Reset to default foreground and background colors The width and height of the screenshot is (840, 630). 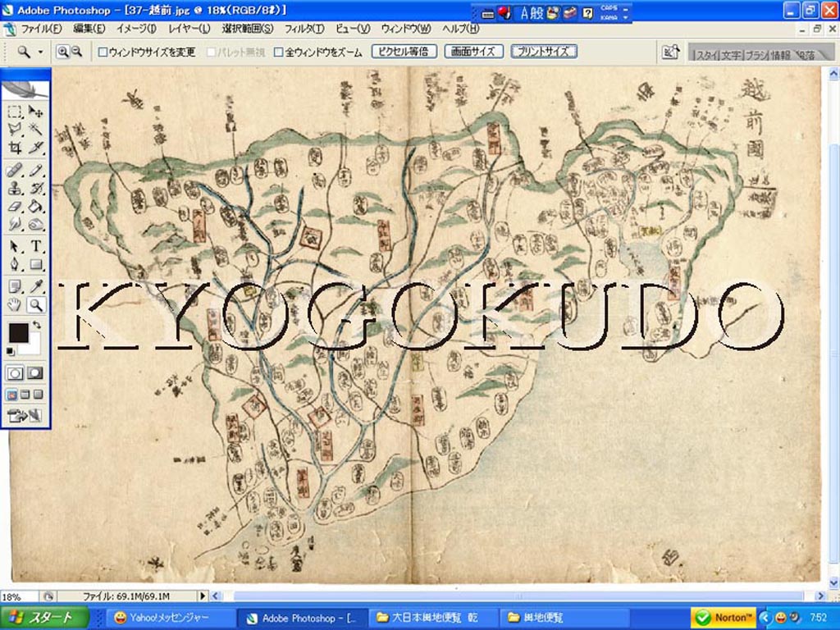point(10,351)
